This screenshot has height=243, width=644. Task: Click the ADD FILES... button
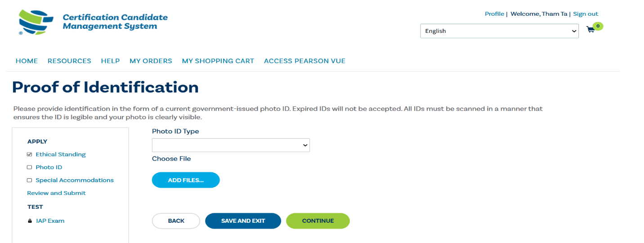(x=186, y=180)
